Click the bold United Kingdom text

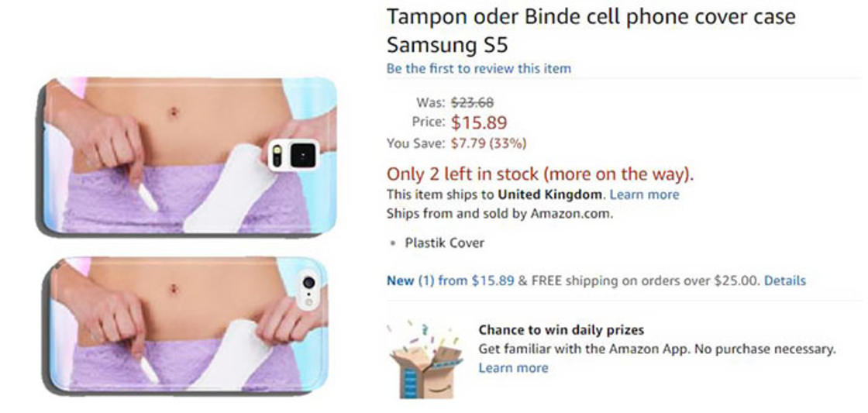tap(549, 194)
